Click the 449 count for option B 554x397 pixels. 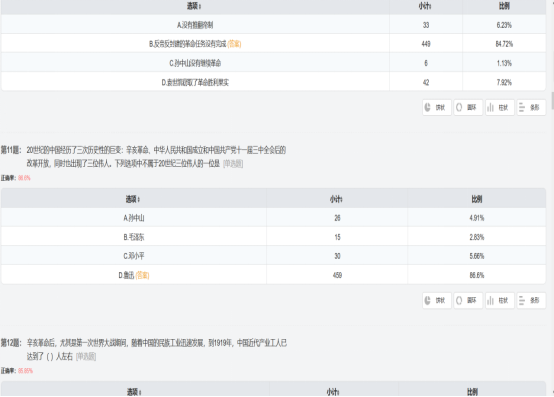coord(426,44)
